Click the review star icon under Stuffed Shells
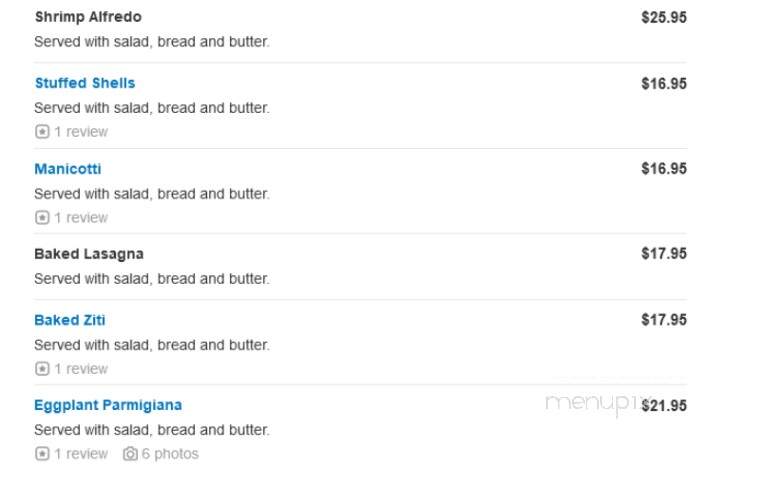This screenshot has height=485, width=778. point(42,132)
